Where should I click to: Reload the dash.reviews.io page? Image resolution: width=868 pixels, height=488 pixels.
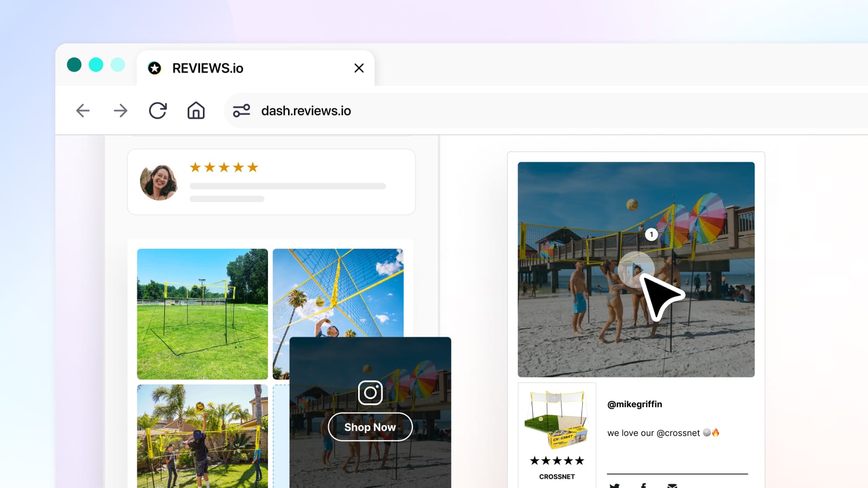158,111
